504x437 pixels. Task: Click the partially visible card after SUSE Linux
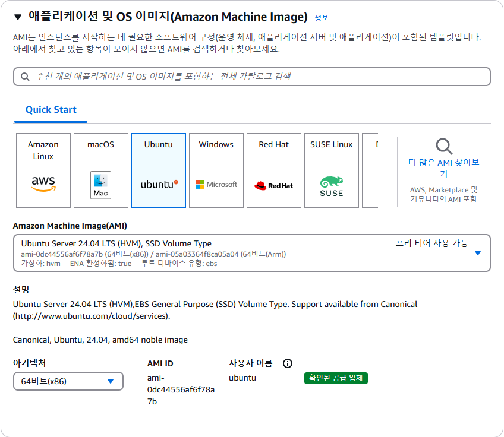370,170
